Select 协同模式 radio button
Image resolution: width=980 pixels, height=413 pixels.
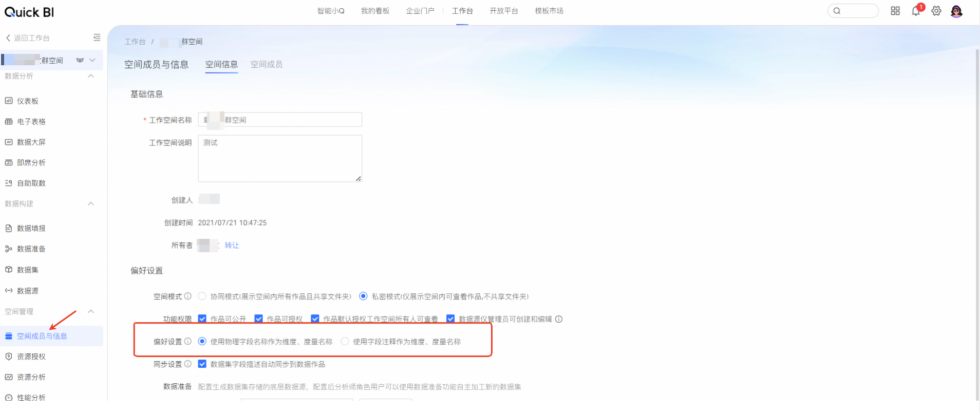pos(202,296)
